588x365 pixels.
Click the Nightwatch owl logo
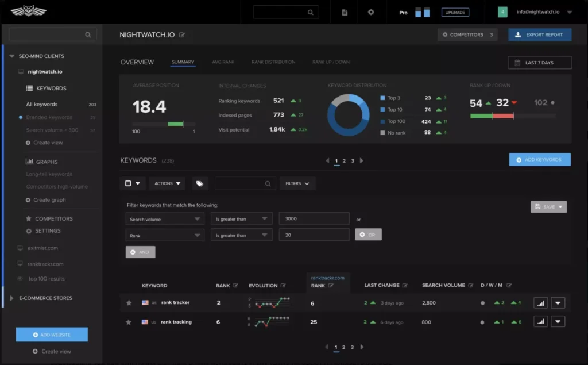[x=28, y=11]
